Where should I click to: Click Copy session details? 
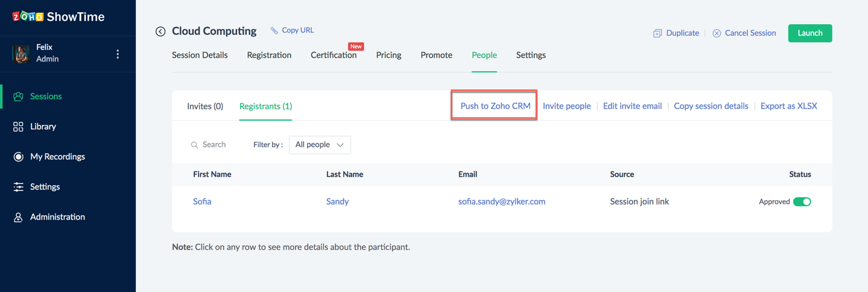point(711,106)
